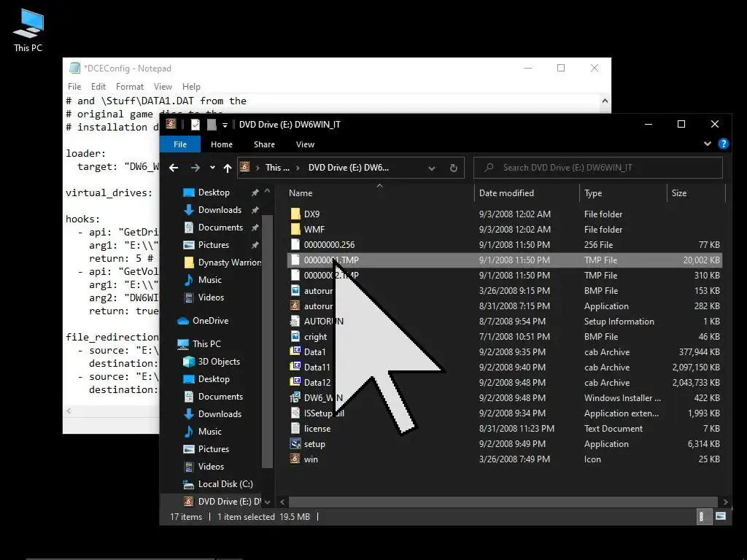Screen dimensions: 747x560
Task: Select DVD Drive (E:) in navigation pane
Action: pos(229,502)
